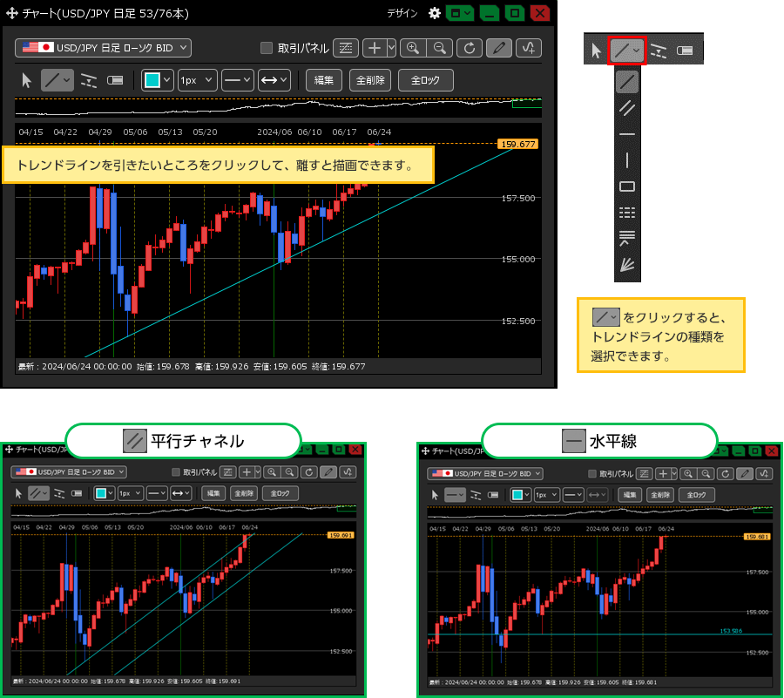Choose the dotted-rows grid option in the tool list

pos(627,213)
